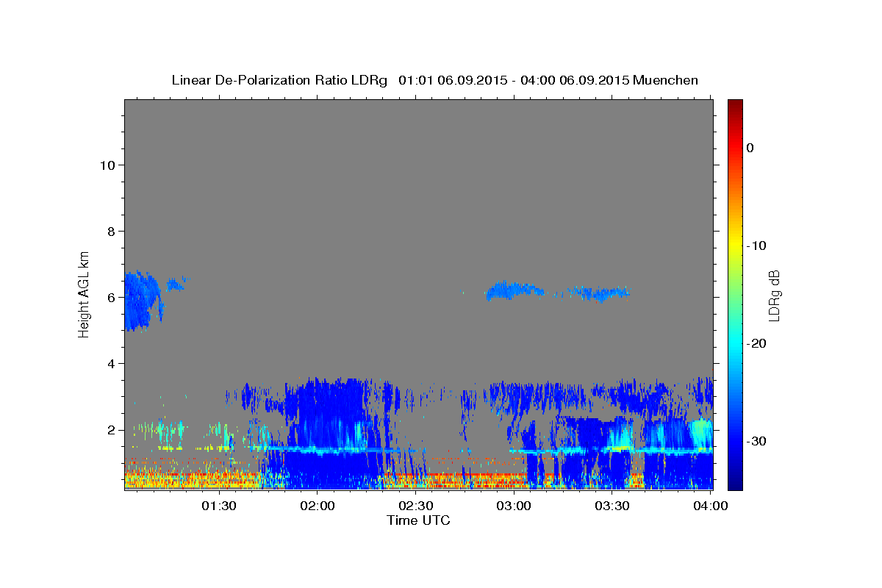
Task: Click the 'Time UTC' axis label
Action: tap(418, 520)
